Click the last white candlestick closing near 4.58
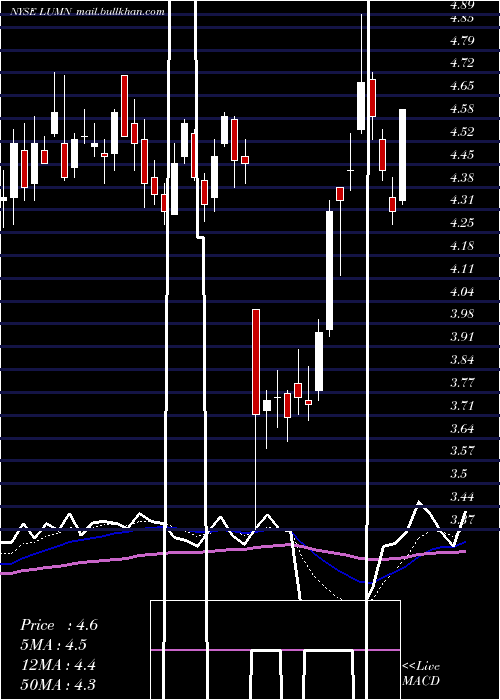The image size is (500, 700). [403, 155]
